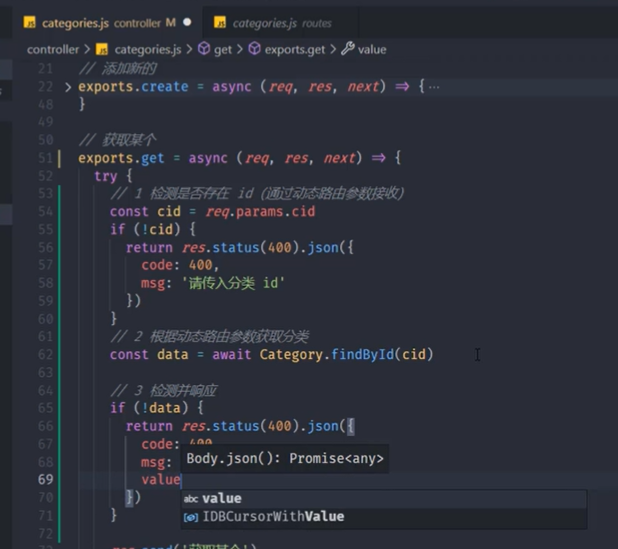Image resolution: width=618 pixels, height=549 pixels.
Task: Open the controller breadcrumb folder
Action: point(53,50)
